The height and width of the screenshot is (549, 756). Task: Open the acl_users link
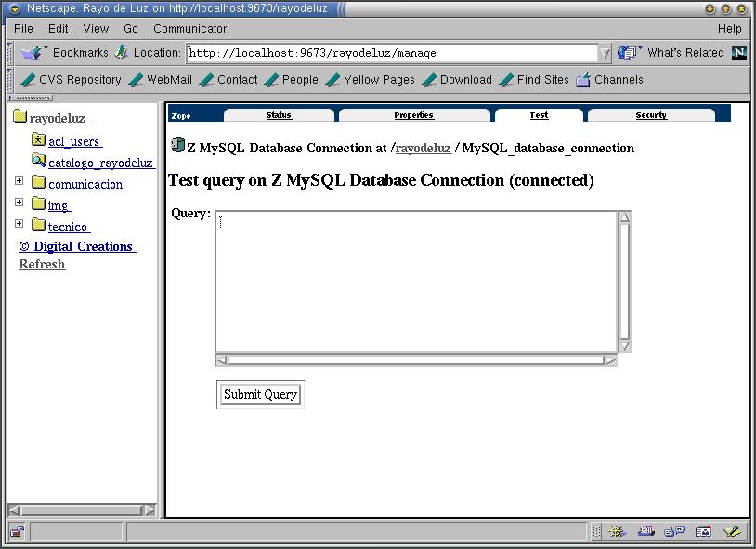(x=75, y=141)
